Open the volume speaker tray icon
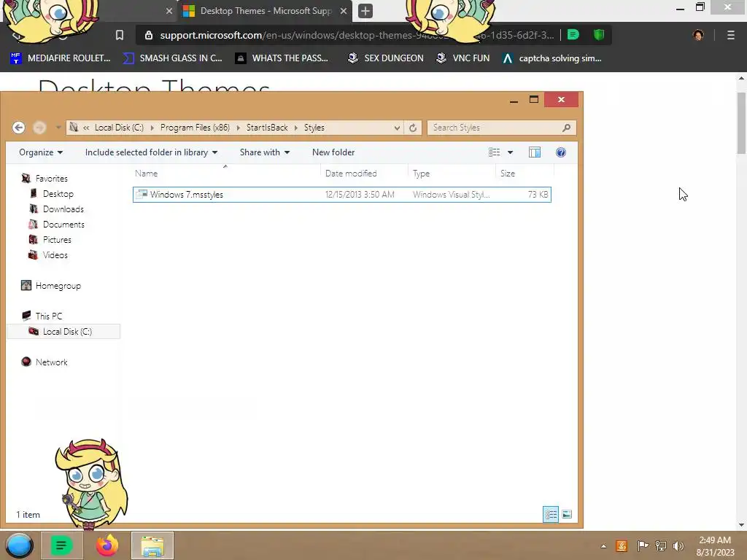Screen dimensions: 747x560 tap(678, 546)
